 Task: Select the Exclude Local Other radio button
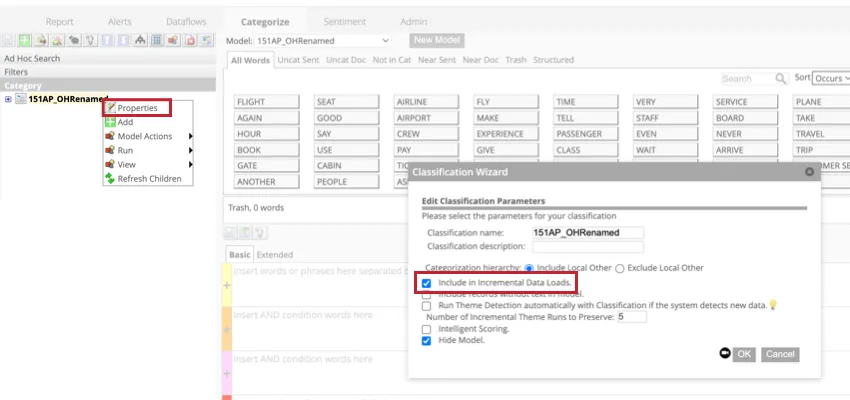tap(620, 268)
